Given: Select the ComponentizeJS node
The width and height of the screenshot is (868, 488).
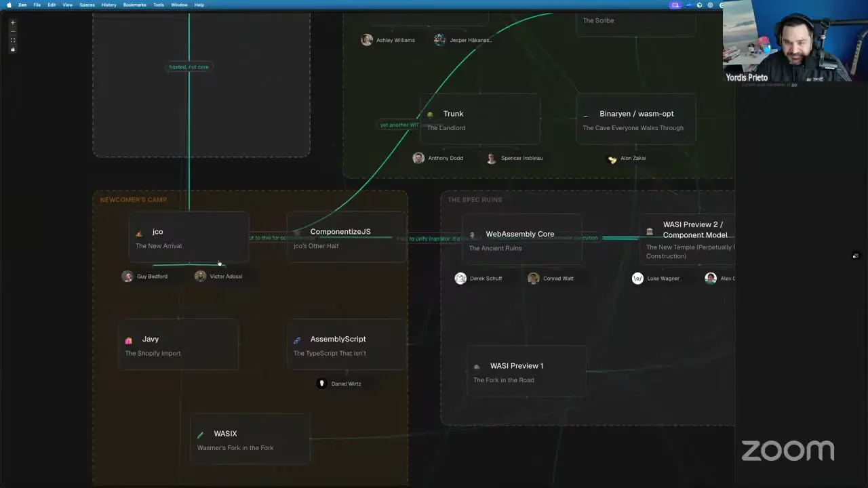Looking at the screenshot, I should coord(347,237).
